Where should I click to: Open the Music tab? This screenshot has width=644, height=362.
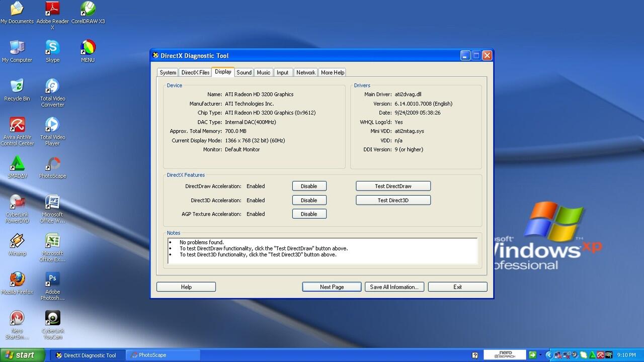pyautogui.click(x=264, y=72)
